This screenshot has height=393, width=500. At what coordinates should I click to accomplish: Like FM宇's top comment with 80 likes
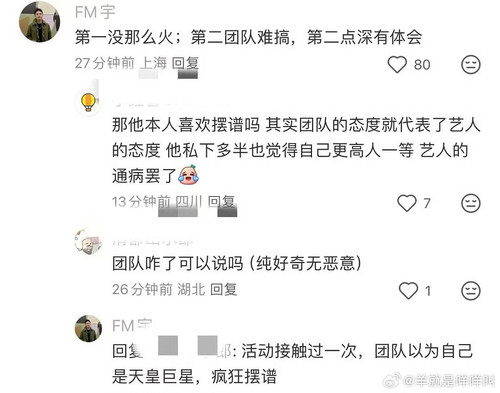(x=397, y=64)
